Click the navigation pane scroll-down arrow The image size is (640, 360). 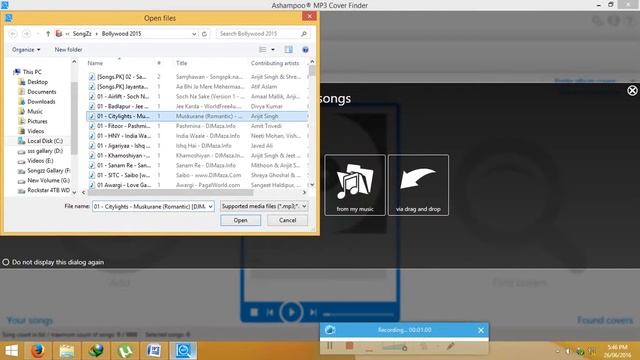[x=74, y=192]
